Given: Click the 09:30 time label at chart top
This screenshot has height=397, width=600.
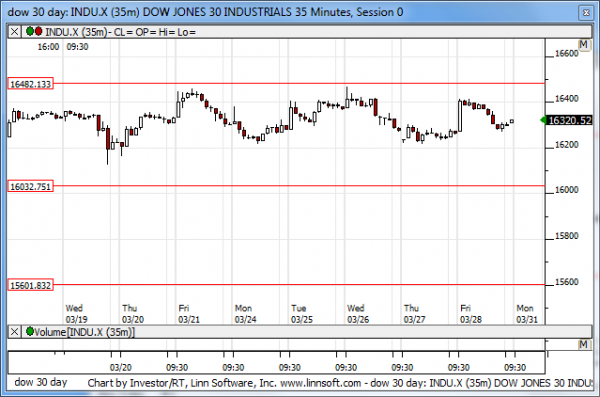Looking at the screenshot, I should click(x=77, y=47).
